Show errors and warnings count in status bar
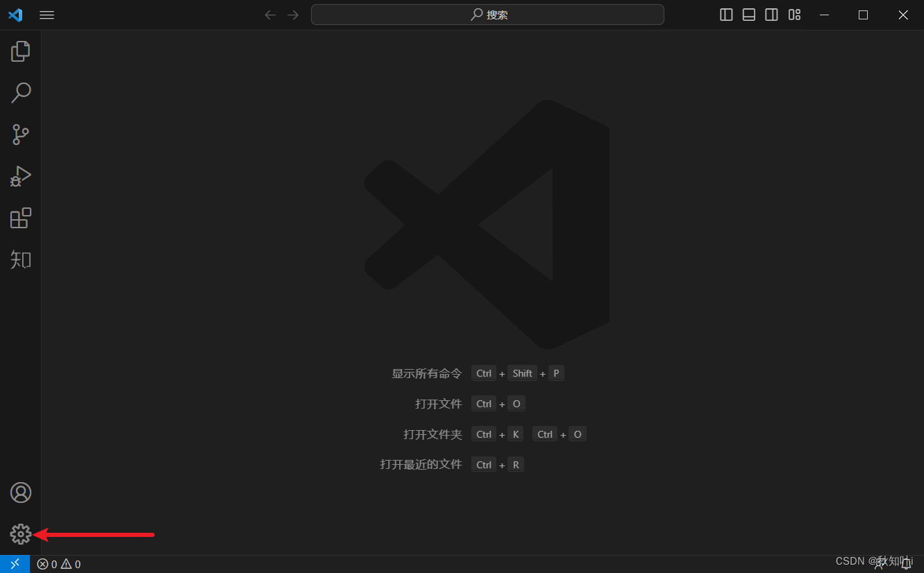The width and height of the screenshot is (924, 573). pyautogui.click(x=59, y=564)
